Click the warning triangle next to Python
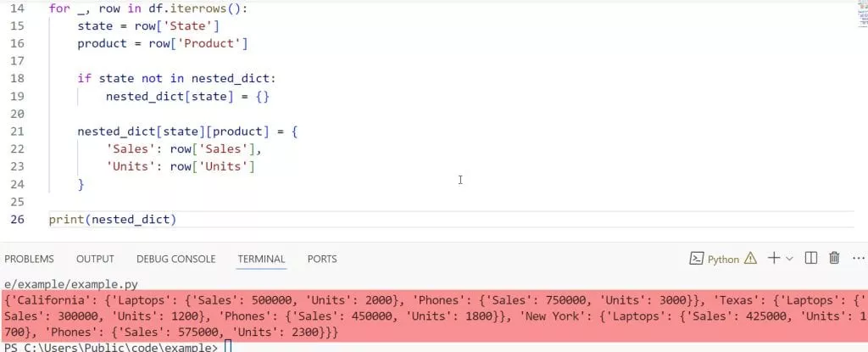 pyautogui.click(x=750, y=259)
